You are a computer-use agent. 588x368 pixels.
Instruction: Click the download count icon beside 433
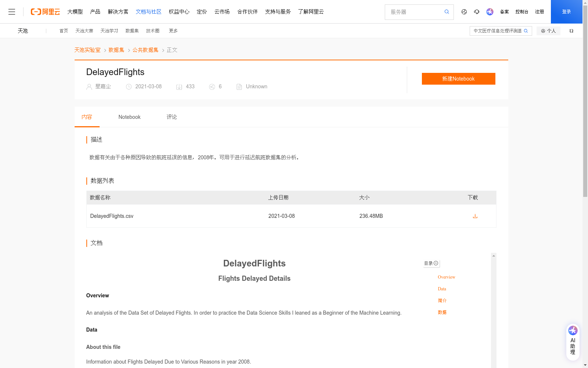[x=179, y=87]
